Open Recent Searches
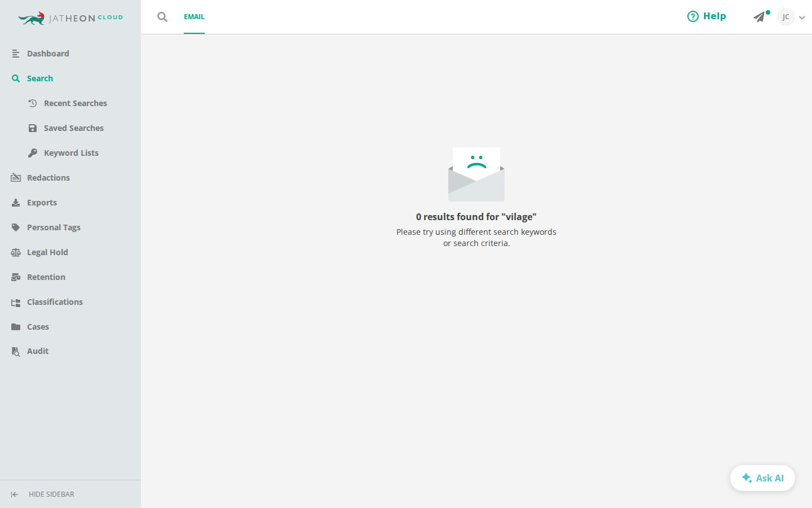The width and height of the screenshot is (812, 508). click(x=76, y=103)
